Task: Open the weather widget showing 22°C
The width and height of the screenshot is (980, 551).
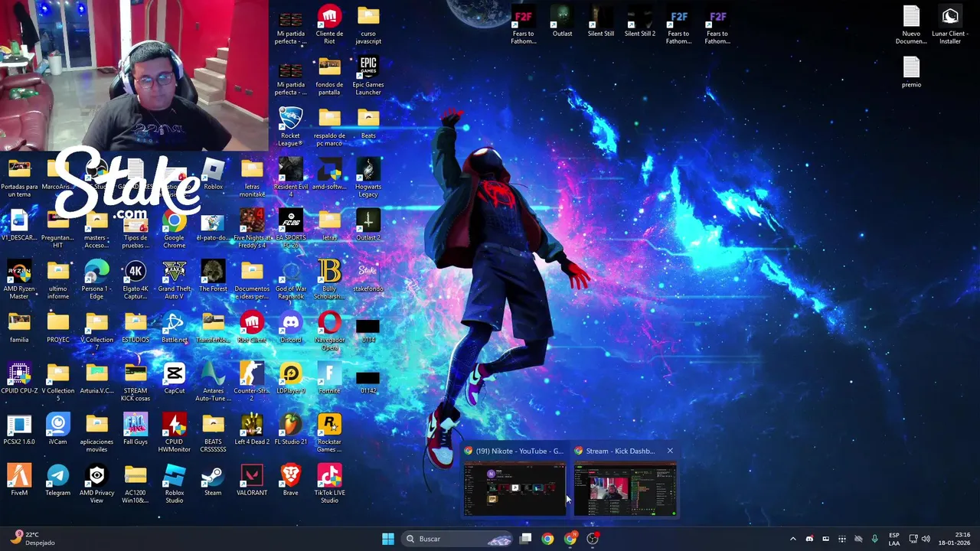Action: point(32,539)
